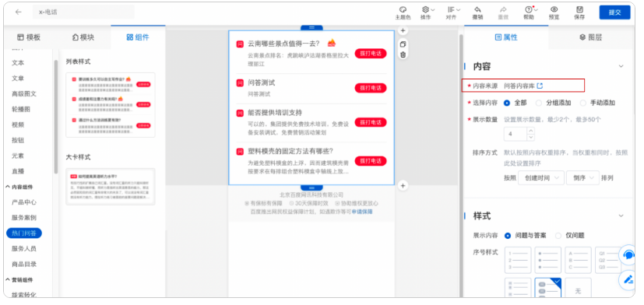Click the bottom drag handle of the Q&A block
This screenshot has height=305, width=644.
(x=311, y=188)
